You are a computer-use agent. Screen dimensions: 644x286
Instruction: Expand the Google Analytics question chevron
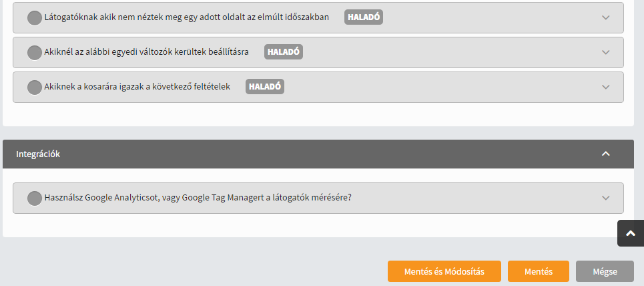tap(605, 198)
